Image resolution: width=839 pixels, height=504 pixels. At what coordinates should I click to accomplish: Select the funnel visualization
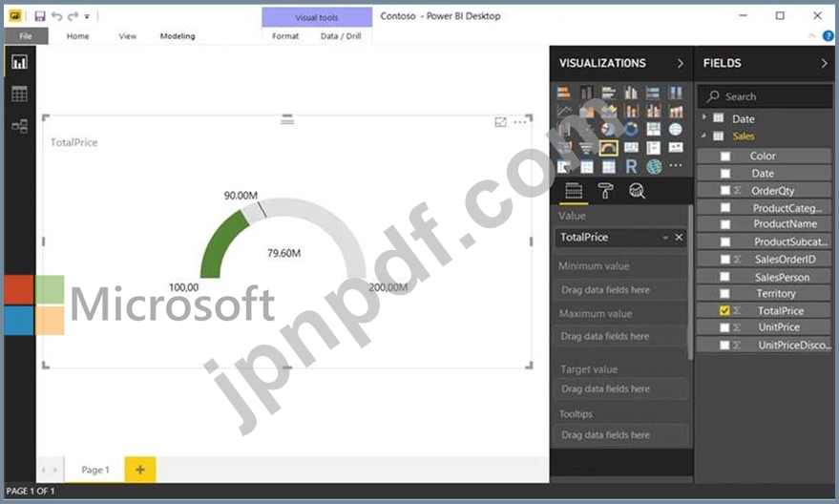586,148
